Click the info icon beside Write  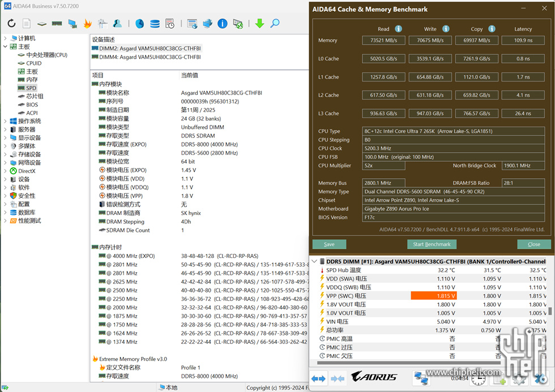pyautogui.click(x=446, y=29)
